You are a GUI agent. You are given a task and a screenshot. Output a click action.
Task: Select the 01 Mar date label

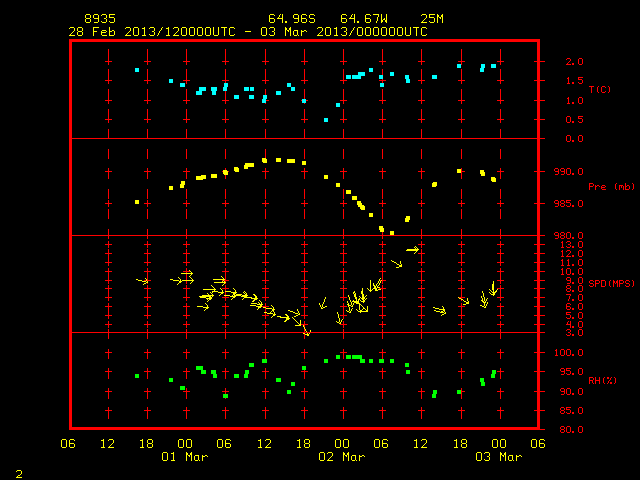pyautogui.click(x=184, y=457)
